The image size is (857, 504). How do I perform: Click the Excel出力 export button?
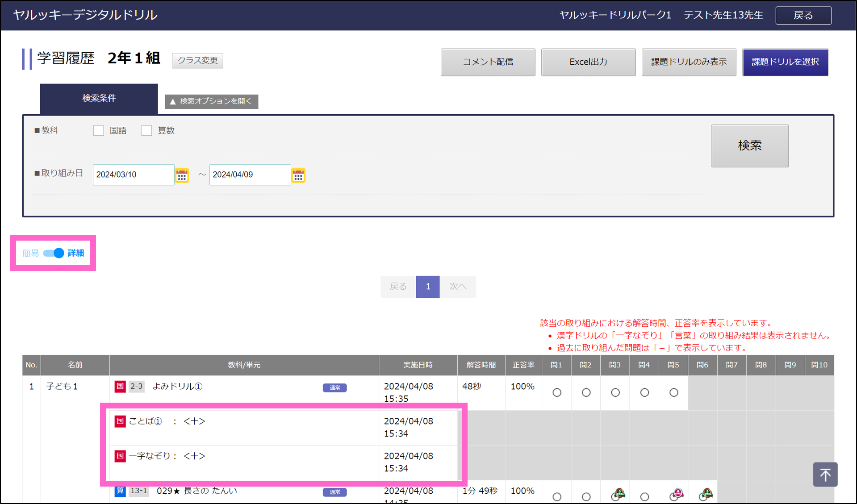(588, 62)
